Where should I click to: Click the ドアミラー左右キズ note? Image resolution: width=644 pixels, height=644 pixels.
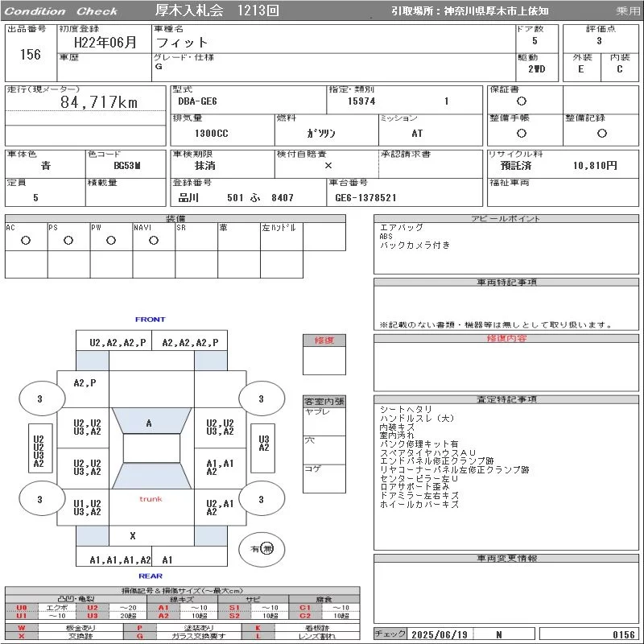coord(419,496)
